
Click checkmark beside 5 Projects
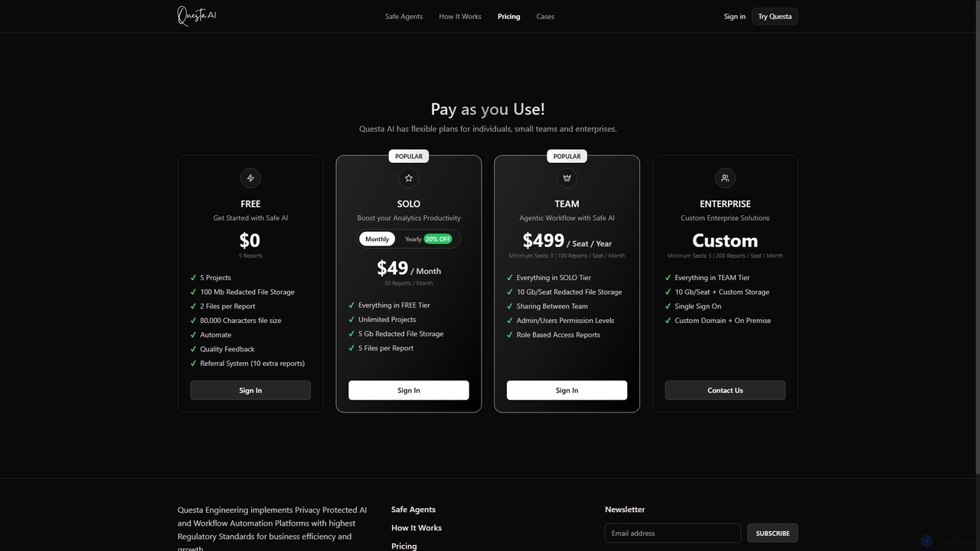[194, 278]
